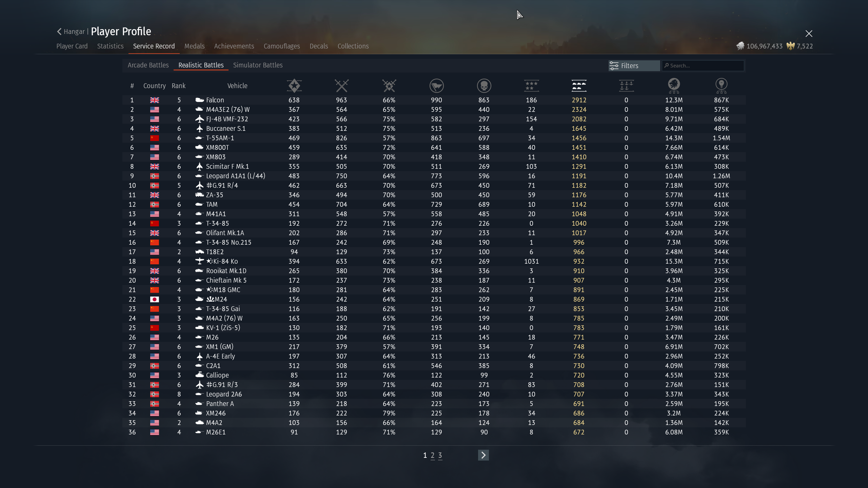Open the Medals tab

pyautogui.click(x=194, y=46)
